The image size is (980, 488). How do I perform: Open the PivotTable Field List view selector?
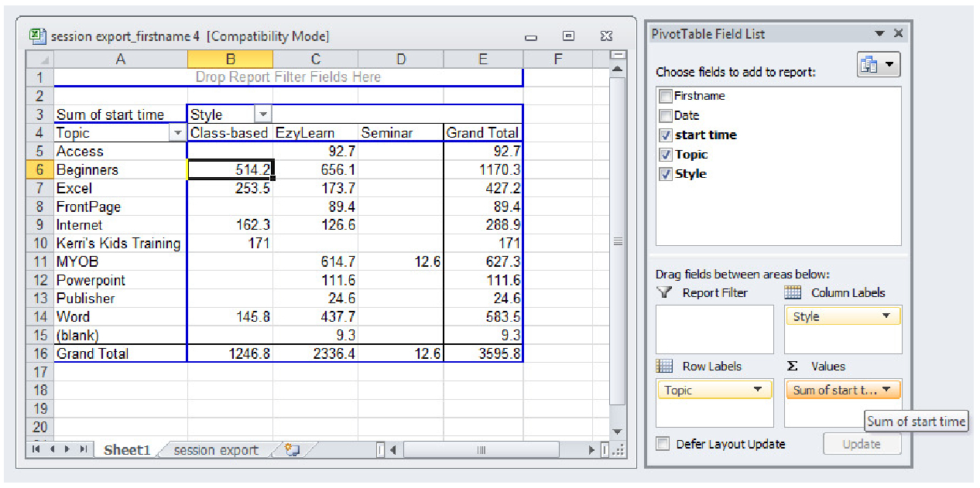click(879, 65)
